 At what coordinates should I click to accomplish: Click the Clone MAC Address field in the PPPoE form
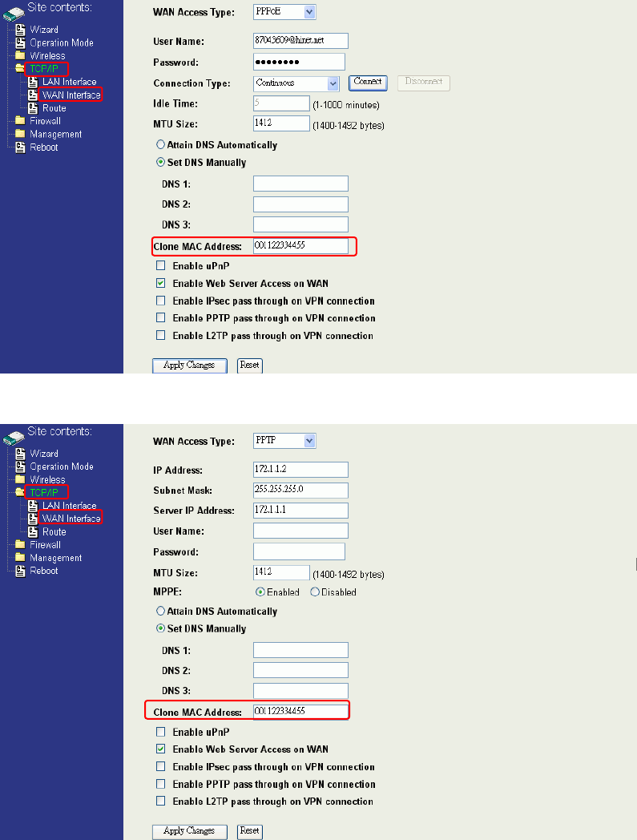300,246
